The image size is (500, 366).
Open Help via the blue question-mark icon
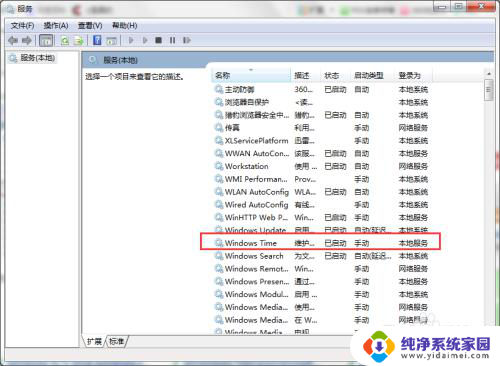tap(97, 40)
